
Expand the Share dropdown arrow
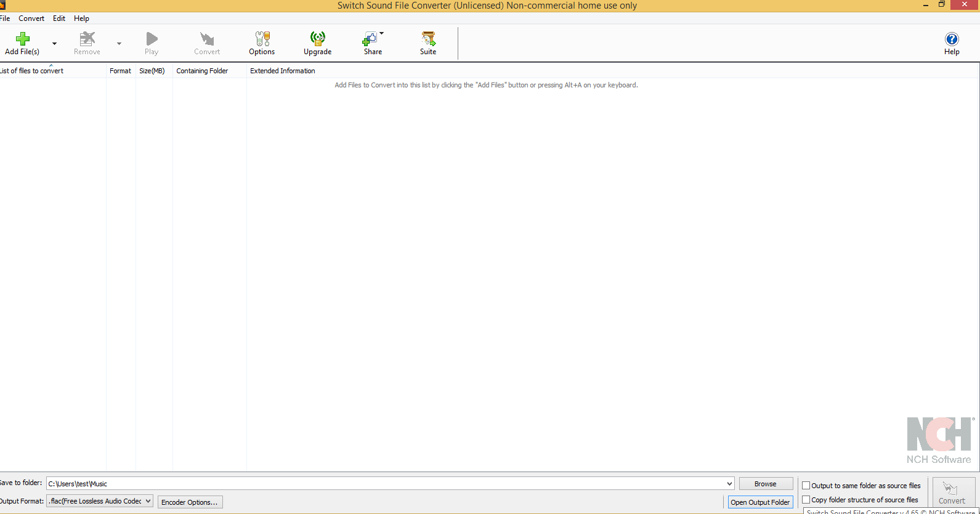(382, 33)
